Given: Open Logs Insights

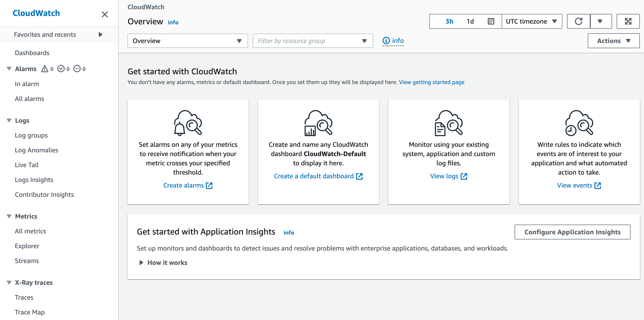Looking at the screenshot, I should 34,180.
